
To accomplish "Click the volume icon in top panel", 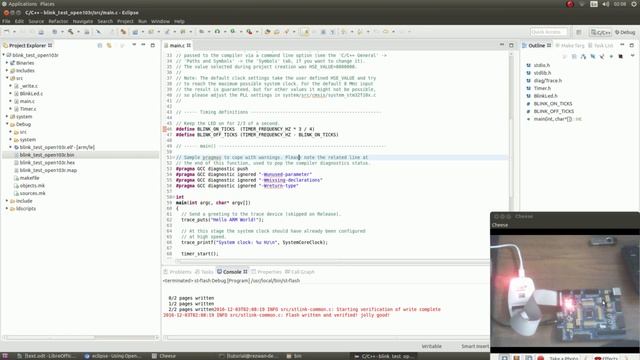I will click(606, 4).
